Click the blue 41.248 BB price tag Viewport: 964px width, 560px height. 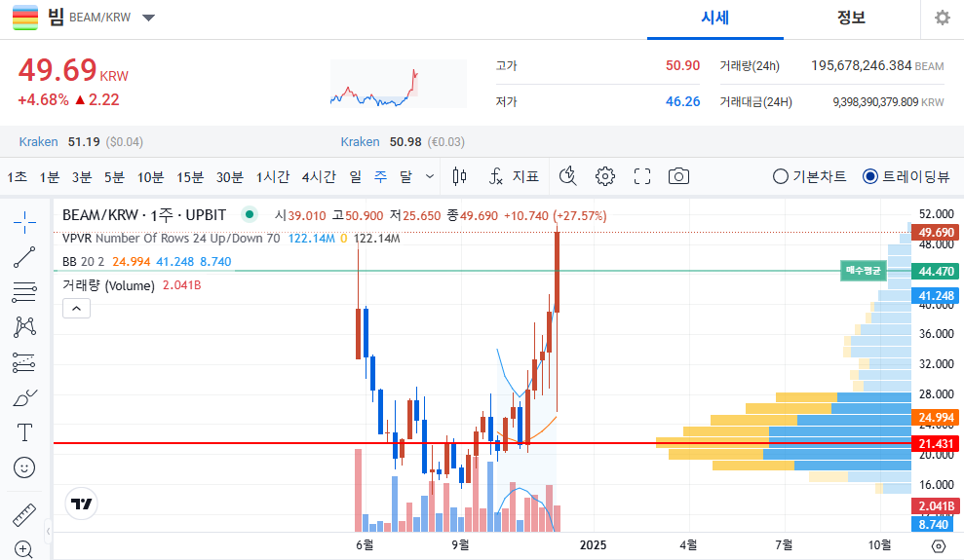click(x=935, y=296)
